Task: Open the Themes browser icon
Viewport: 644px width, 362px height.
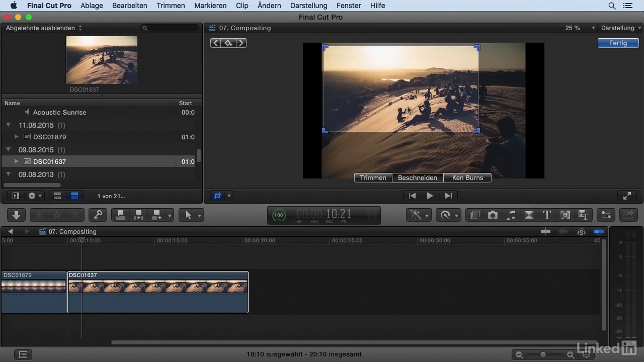Action: (x=583, y=215)
